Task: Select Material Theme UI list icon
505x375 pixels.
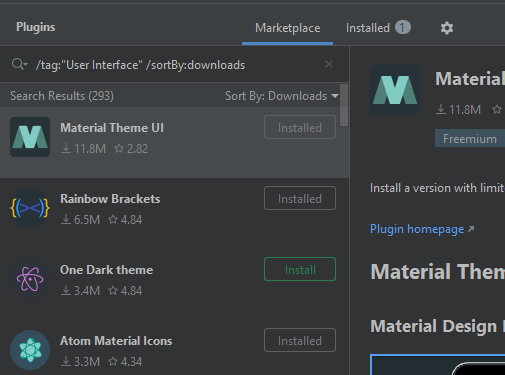Action: pyautogui.click(x=30, y=137)
